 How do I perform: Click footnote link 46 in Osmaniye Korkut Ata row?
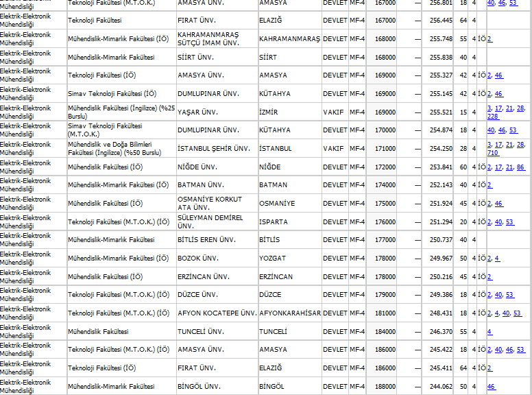point(499,204)
